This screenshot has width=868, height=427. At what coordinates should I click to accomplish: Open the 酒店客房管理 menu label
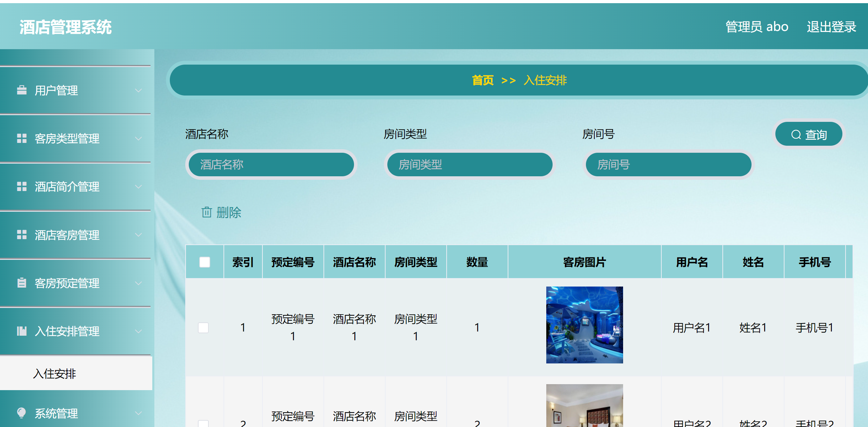coord(67,235)
